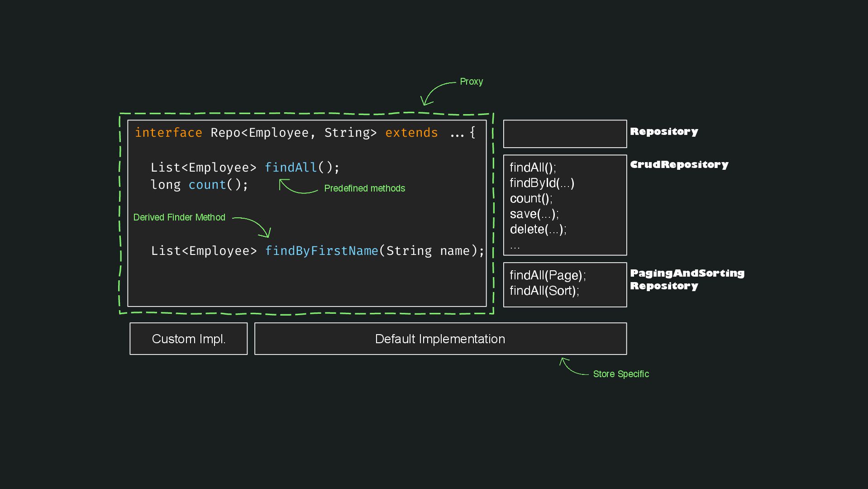Screen dimensions: 868x489
Task: Click the arrow pointing from Predefined methods
Action: [x=296, y=187]
